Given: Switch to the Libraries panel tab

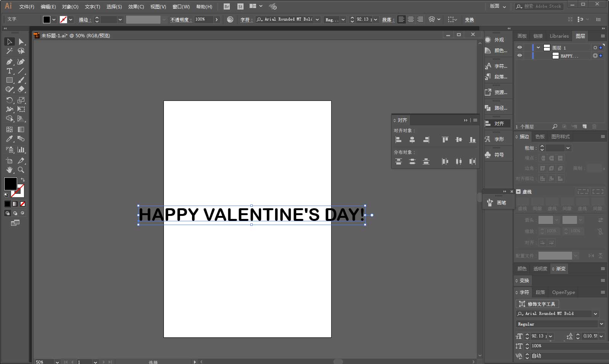Looking at the screenshot, I should tap(559, 36).
